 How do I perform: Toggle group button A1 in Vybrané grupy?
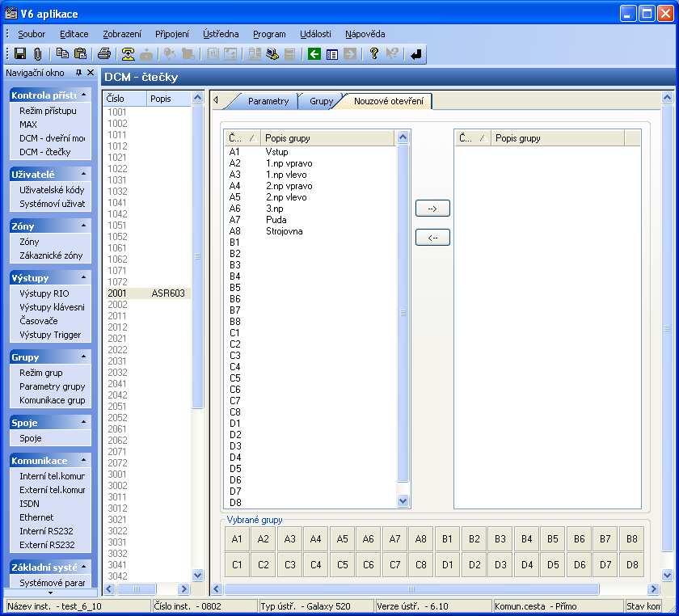(x=237, y=539)
